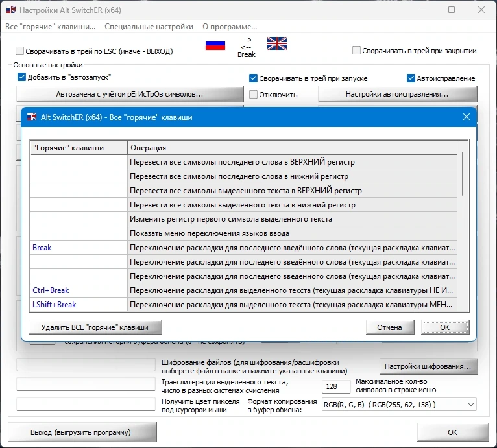
Task: Select 'Показать меню переключения языков ввода' row
Action: pos(292,233)
